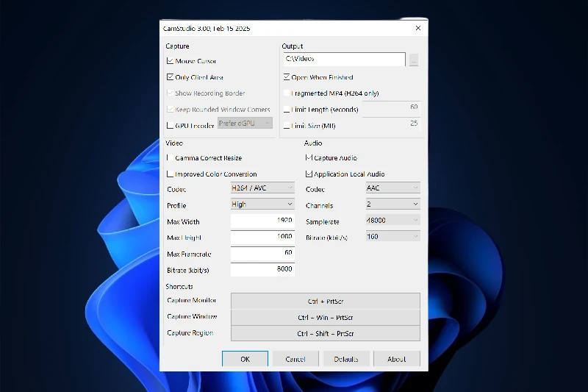Enable Improved Color Conversion
588x392 pixels.
pos(170,174)
